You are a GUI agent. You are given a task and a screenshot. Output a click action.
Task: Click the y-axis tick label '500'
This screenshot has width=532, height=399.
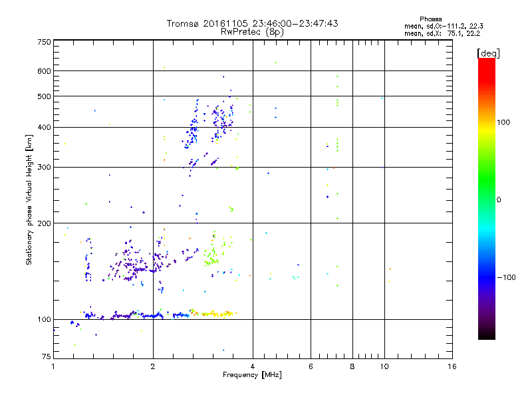coord(44,96)
